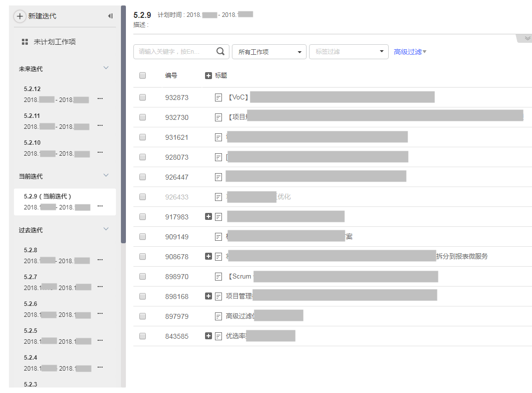Image resolution: width=532 pixels, height=393 pixels.
Task: Check the checkbox for work item 843585
Action: (142, 336)
